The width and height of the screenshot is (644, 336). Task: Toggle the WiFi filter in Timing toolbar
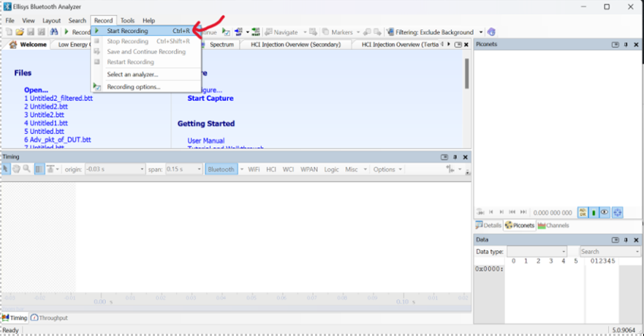(x=254, y=169)
